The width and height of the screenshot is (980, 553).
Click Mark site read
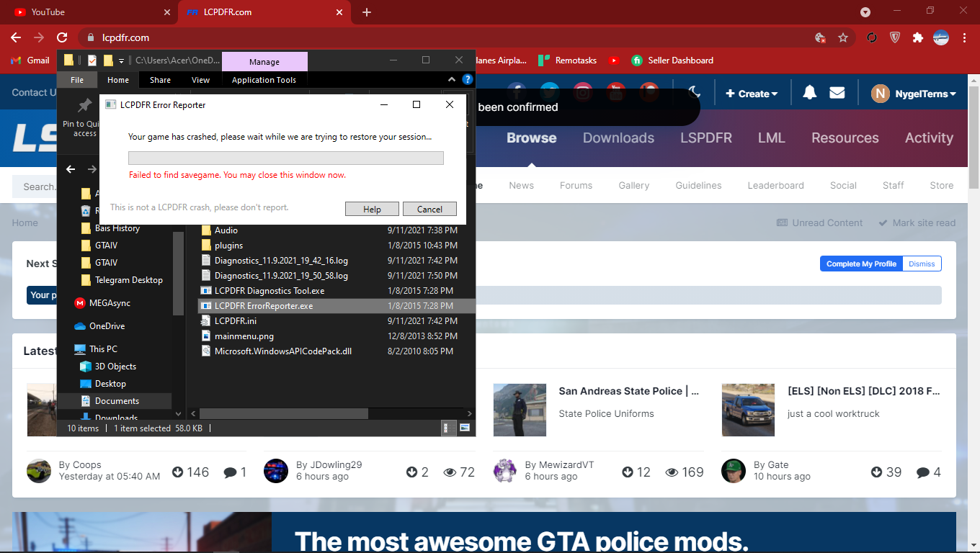tap(917, 223)
